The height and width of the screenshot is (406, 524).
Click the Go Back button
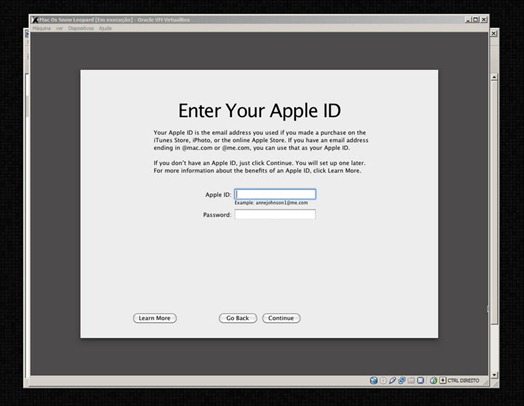238,318
